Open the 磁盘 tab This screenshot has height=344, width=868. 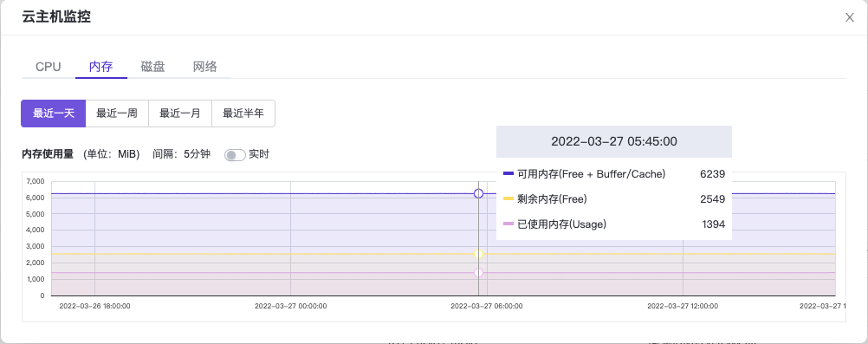[x=152, y=67]
